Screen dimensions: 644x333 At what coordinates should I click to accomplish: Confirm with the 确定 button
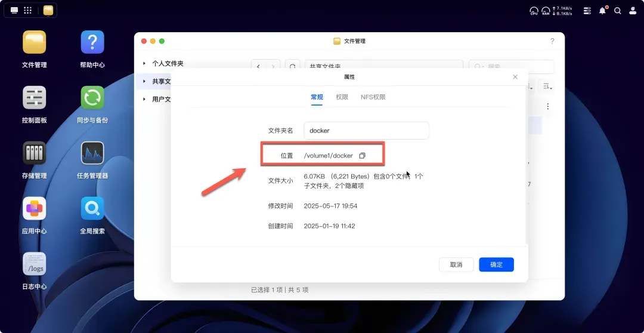(497, 265)
